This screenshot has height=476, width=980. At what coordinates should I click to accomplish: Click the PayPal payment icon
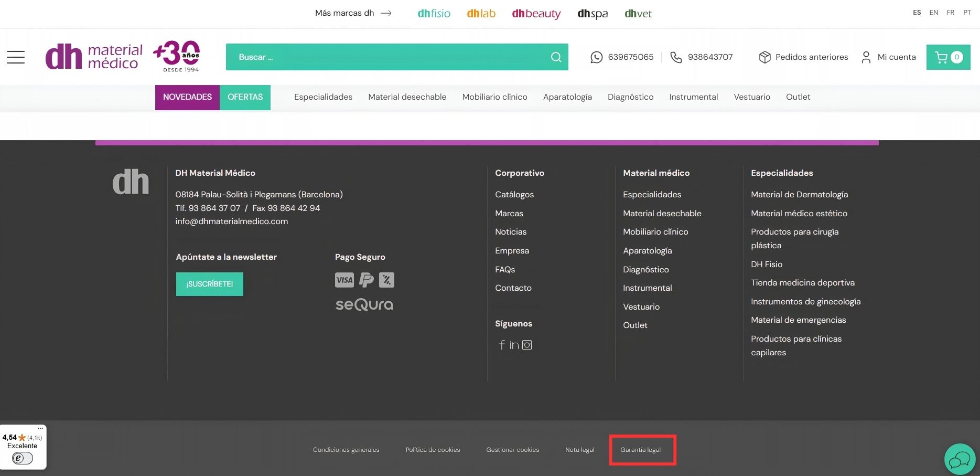point(367,280)
